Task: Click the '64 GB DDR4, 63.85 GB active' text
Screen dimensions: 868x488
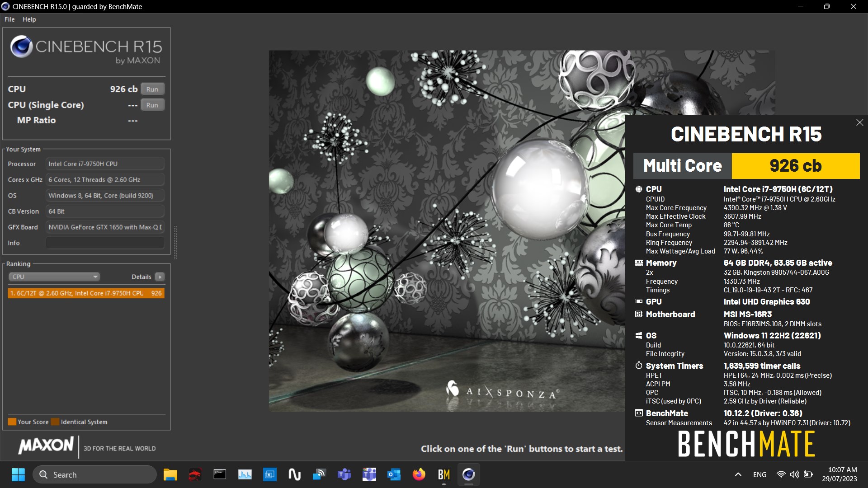Action: coord(778,263)
